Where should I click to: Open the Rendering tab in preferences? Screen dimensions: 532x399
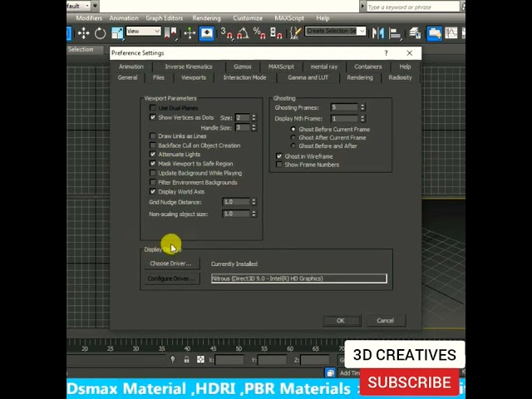point(360,77)
